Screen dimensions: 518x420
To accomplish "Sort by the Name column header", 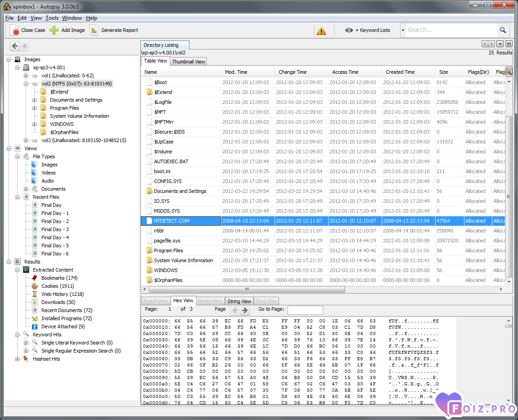I will pos(181,72).
